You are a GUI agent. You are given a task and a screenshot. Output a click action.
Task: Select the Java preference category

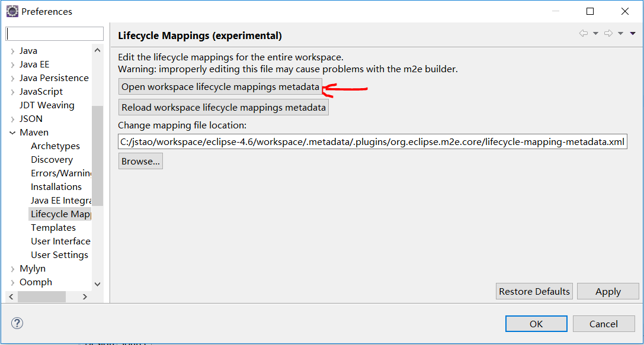[28, 51]
